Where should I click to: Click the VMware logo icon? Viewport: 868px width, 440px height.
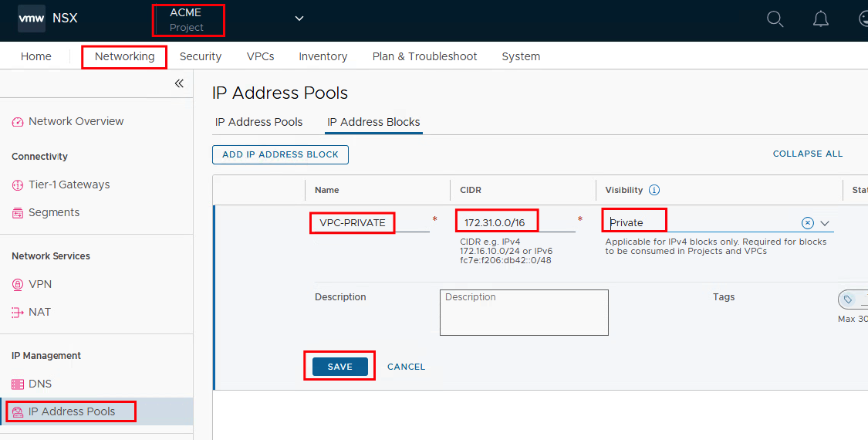coord(32,19)
